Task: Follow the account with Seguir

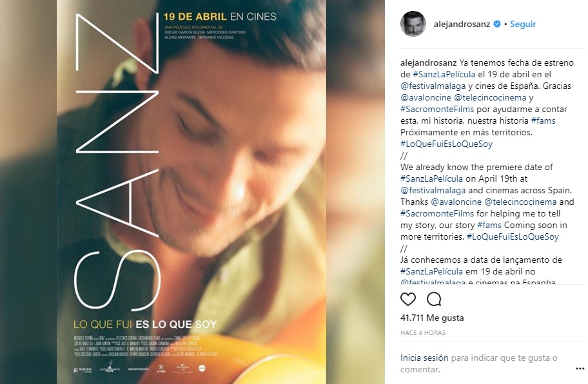Action: click(x=523, y=24)
